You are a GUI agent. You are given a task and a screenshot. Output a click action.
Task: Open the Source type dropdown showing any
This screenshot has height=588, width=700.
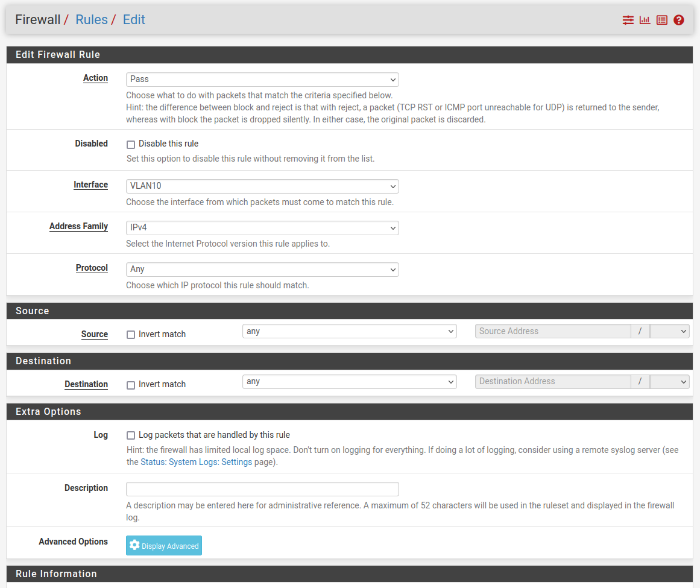tap(350, 331)
